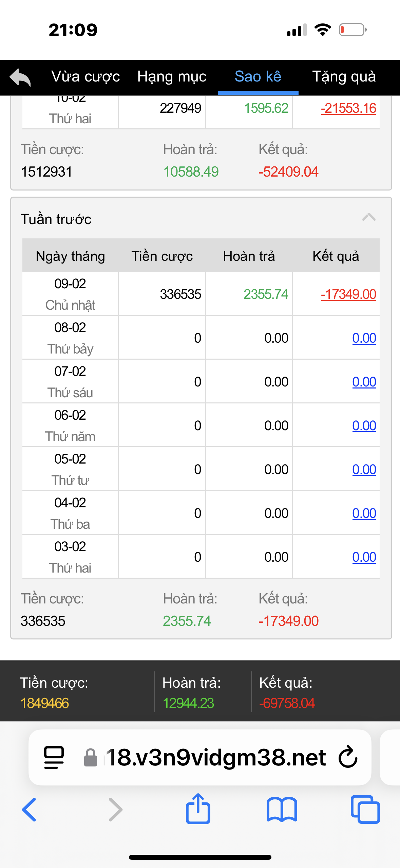400x868 pixels.
Task: Show all open Safari tabs
Action: tap(365, 810)
